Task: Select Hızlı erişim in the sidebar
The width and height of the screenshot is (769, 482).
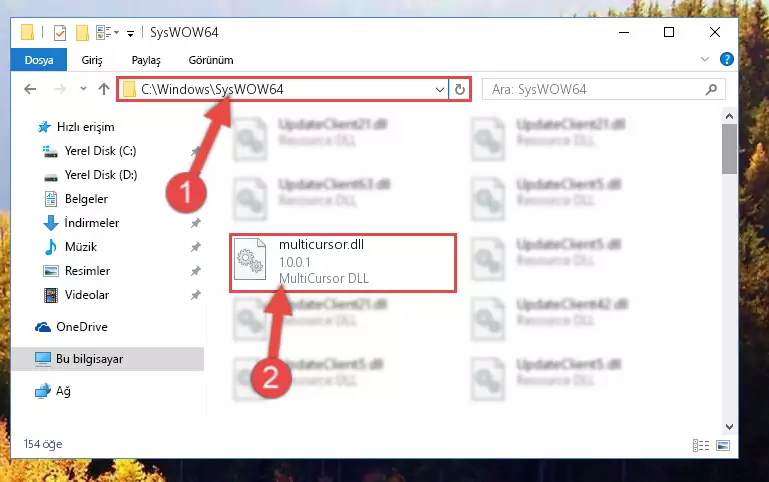Action: [85, 127]
